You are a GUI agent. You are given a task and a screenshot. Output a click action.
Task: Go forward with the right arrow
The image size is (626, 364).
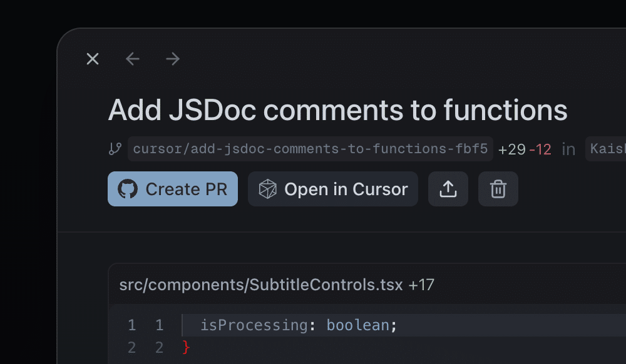tap(173, 59)
